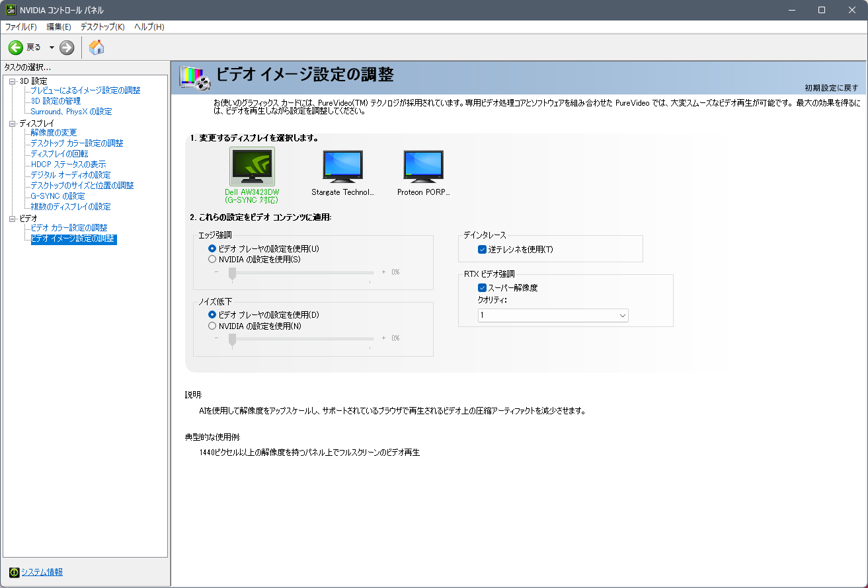Open the back history dropdown arrow
Screen dimensions: 868x588
[52, 48]
